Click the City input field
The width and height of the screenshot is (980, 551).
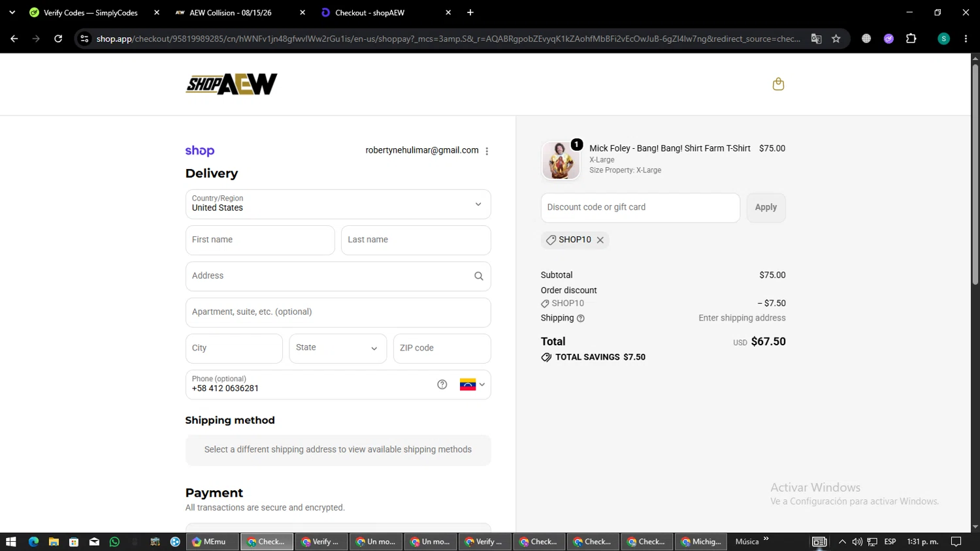[234, 349]
